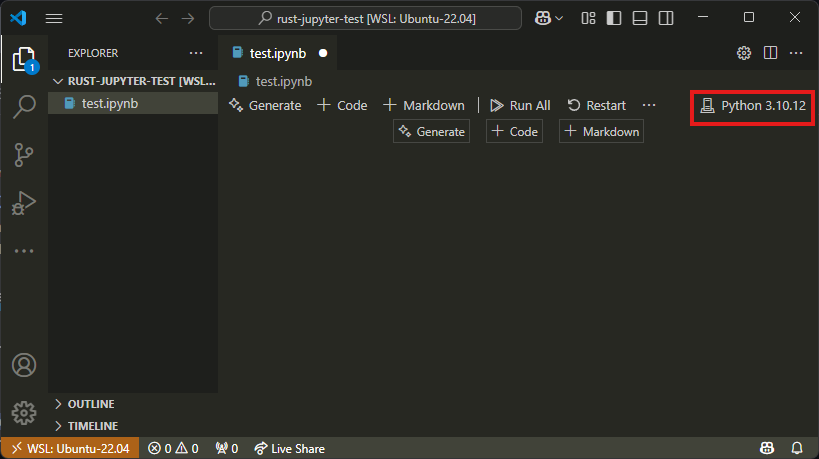This screenshot has width=819, height=459.
Task: Toggle the bottom panel
Action: [x=640, y=18]
